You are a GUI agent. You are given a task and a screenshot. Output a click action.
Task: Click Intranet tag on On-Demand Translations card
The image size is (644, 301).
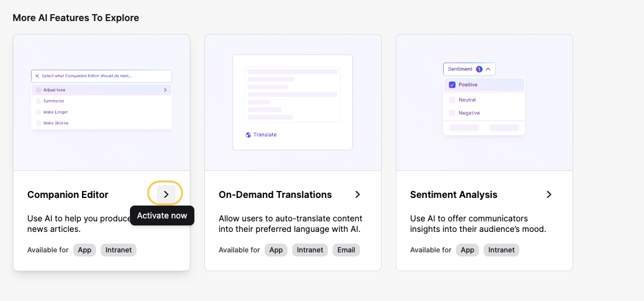[x=310, y=250]
